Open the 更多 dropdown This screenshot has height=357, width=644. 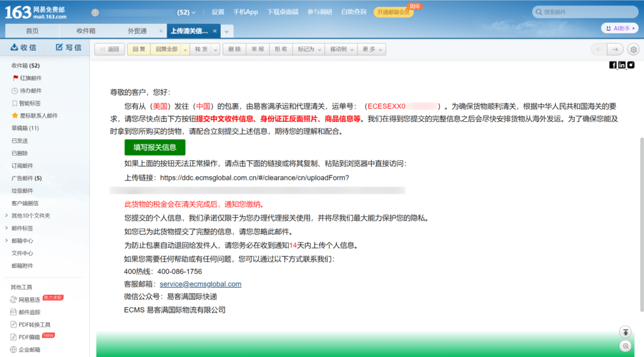pos(372,49)
